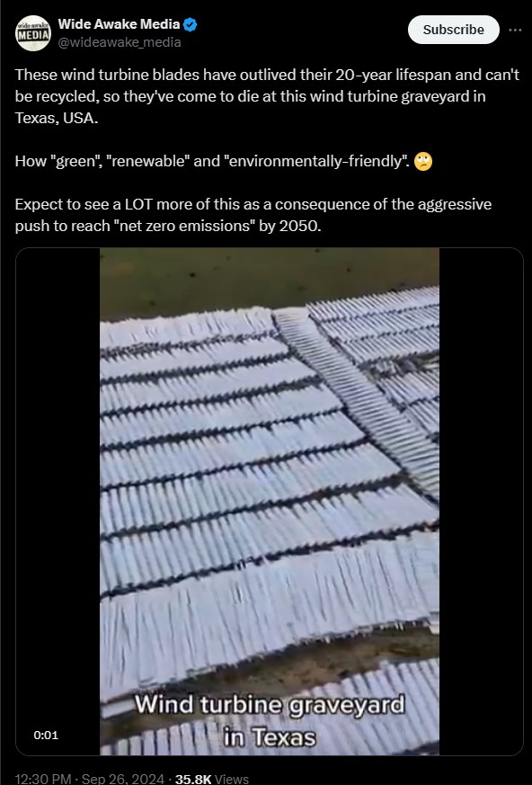
Task: Click the right black bar of video
Action: 481,501
